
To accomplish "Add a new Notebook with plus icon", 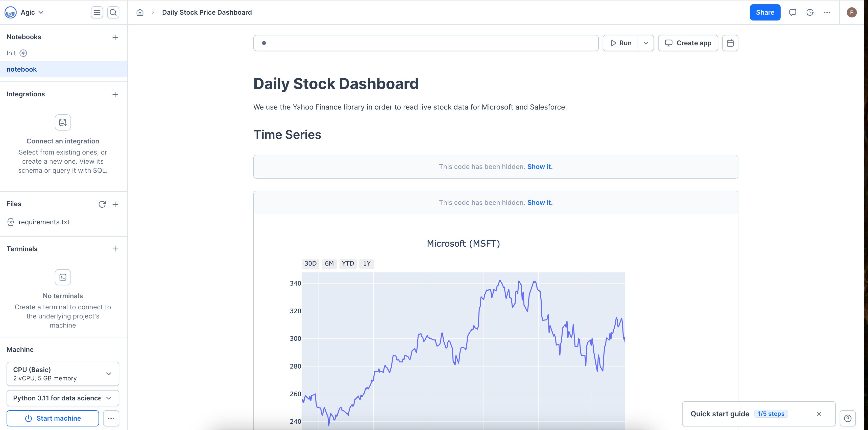I will click(x=115, y=37).
